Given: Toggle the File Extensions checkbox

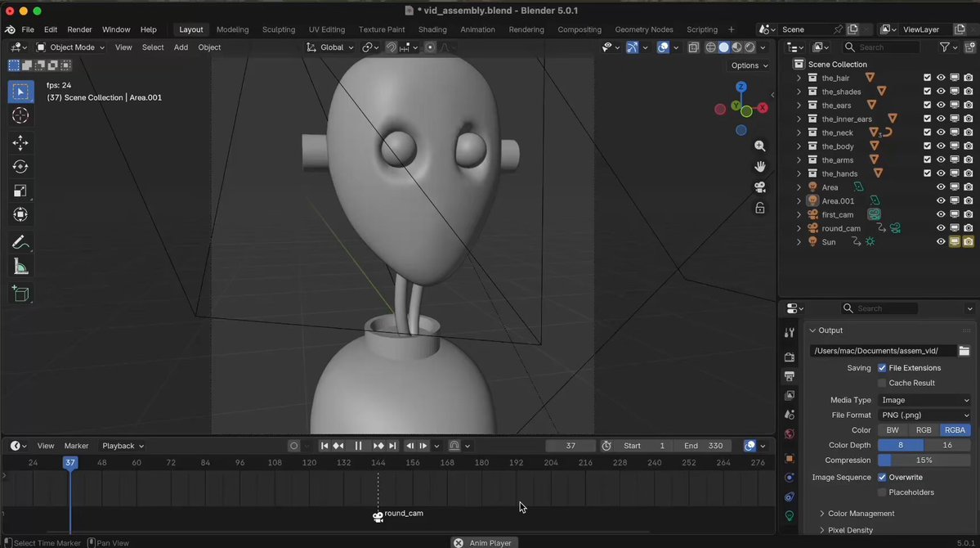Looking at the screenshot, I should 882,368.
